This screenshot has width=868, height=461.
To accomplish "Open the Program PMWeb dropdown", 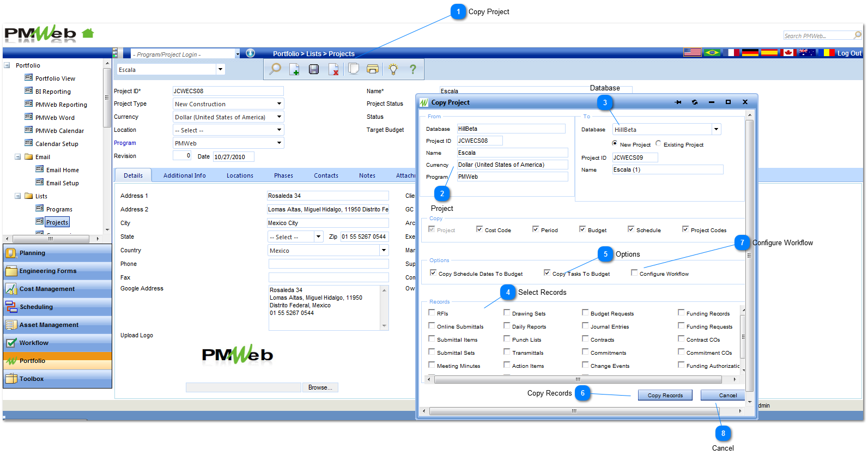I will coord(279,143).
